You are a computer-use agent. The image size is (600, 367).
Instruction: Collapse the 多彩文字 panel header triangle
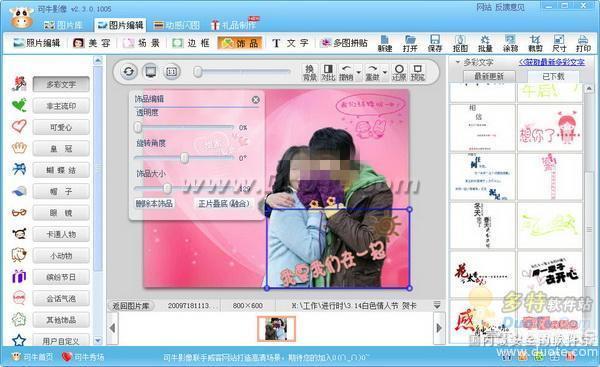457,62
